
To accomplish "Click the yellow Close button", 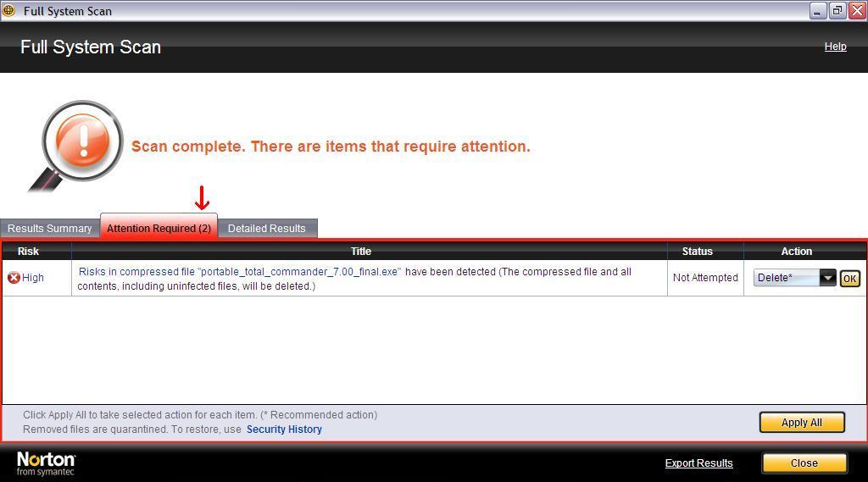I will [804, 463].
